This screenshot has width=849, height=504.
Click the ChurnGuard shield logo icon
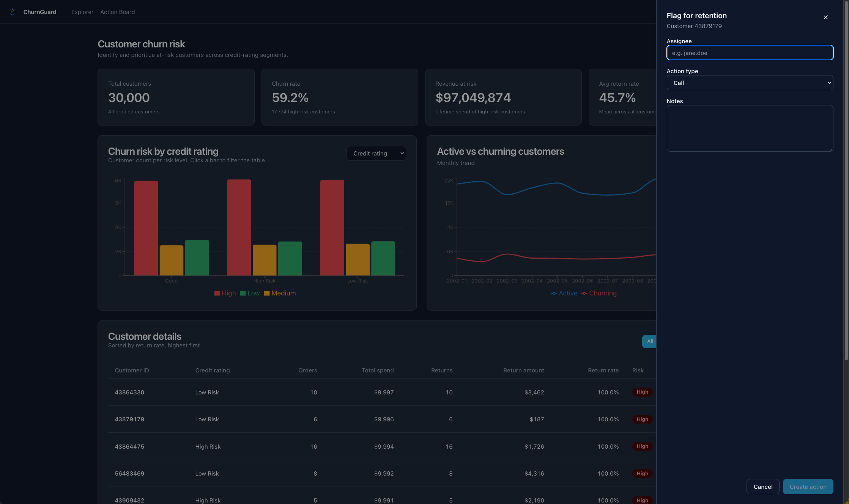point(13,12)
